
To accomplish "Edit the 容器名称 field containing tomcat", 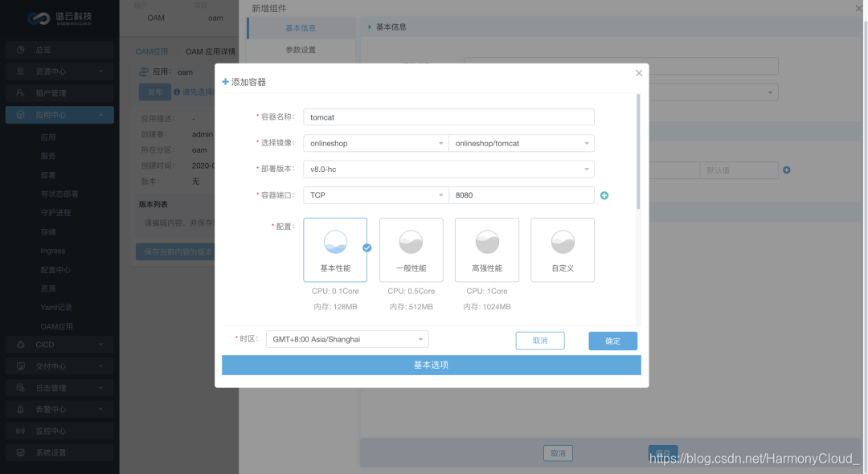I will click(x=448, y=116).
